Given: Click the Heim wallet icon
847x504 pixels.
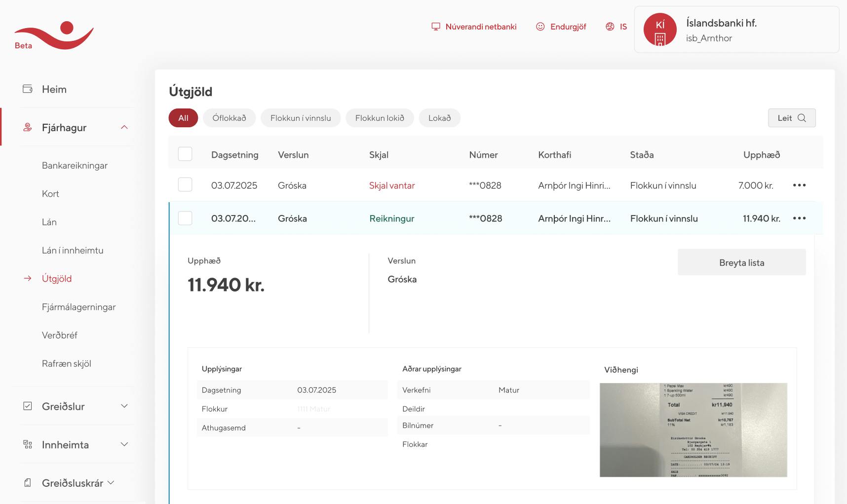Looking at the screenshot, I should point(28,89).
